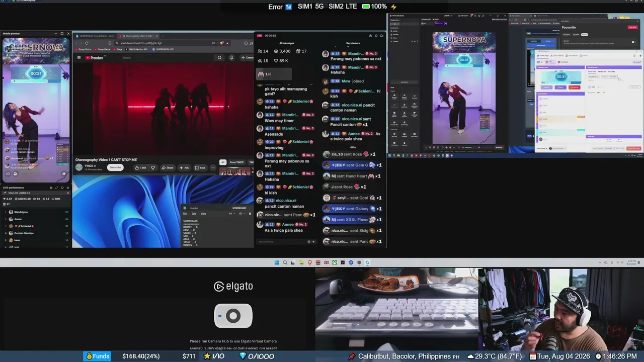Open a new browser tab
The height and width of the screenshot is (362, 644).
point(164,36)
